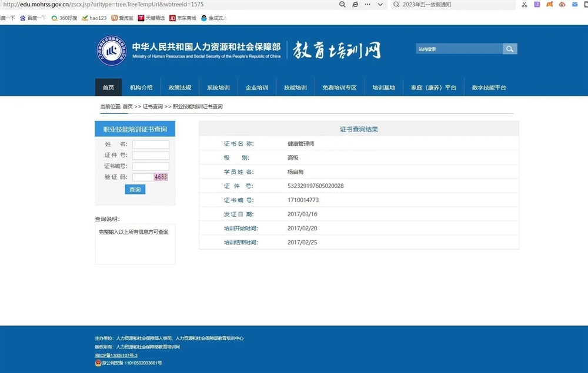Click the ID number 532329197605020028
This screenshot has width=588, height=373.
click(315, 186)
